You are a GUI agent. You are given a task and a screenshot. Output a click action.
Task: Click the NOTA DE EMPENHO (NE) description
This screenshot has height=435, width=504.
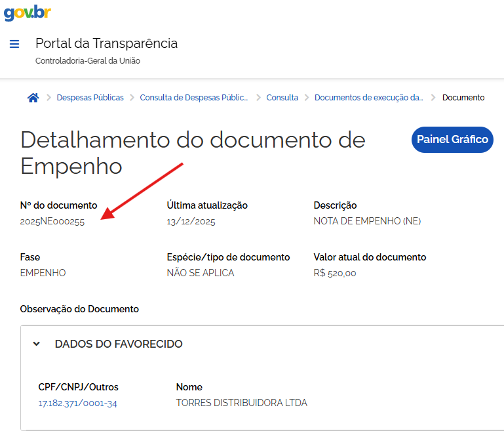(367, 221)
